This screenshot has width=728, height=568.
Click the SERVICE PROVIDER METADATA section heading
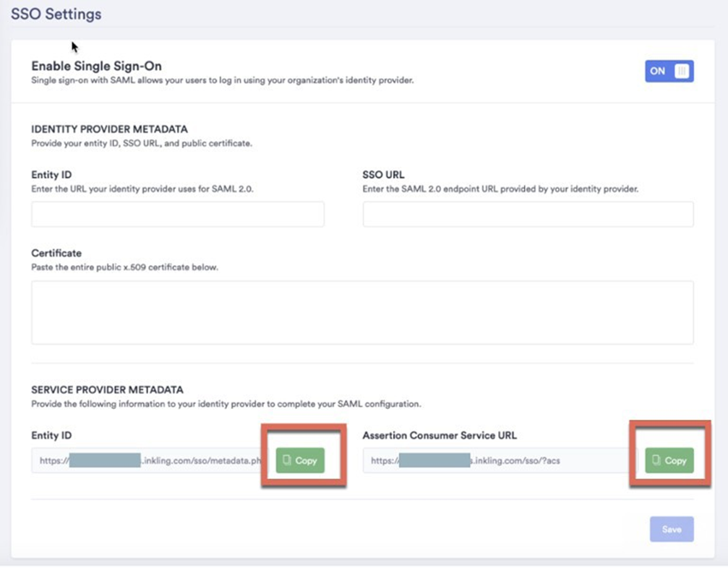[x=107, y=390]
